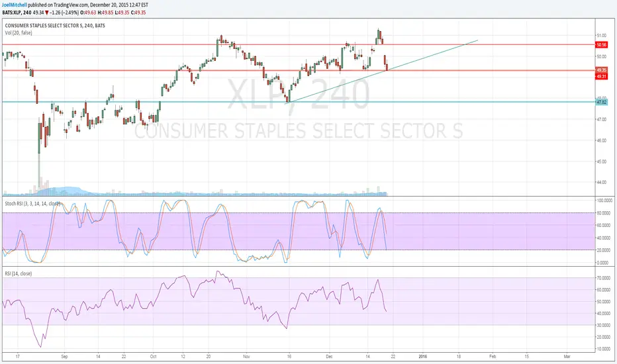Select the upper red horizontal resistance line
617x364 pixels.
[x=299, y=44]
